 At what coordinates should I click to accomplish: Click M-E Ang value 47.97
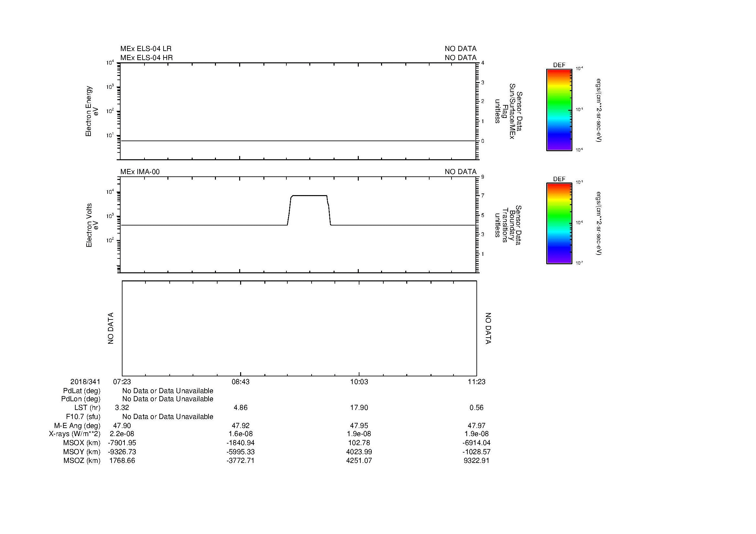click(476, 426)
